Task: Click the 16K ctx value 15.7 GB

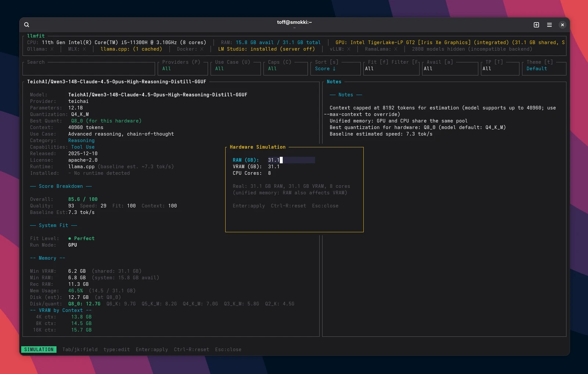Action: (81, 330)
